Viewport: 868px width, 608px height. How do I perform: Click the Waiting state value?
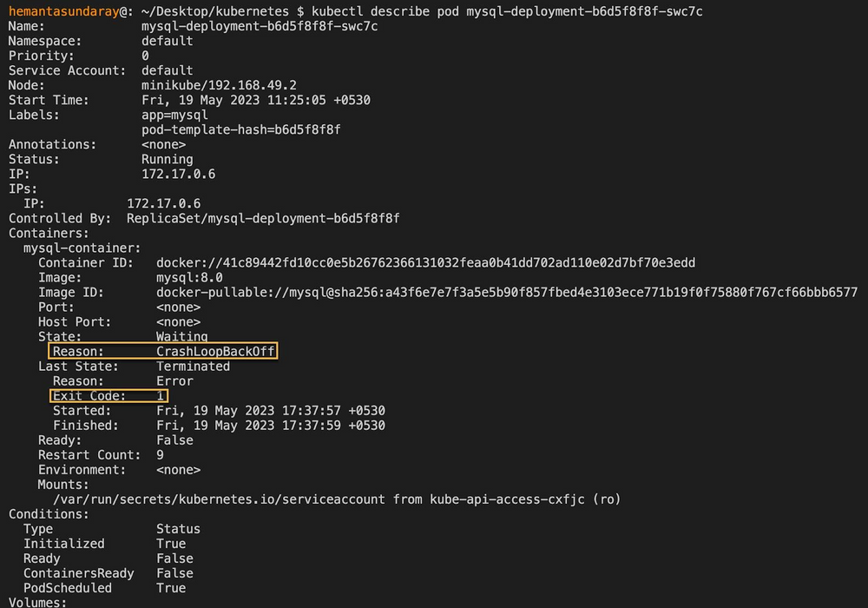coord(181,336)
